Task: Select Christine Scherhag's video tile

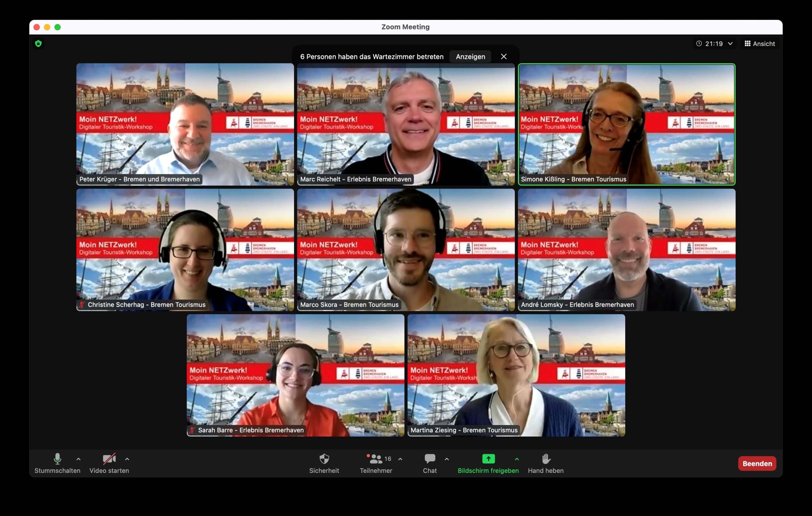Action: (x=185, y=250)
